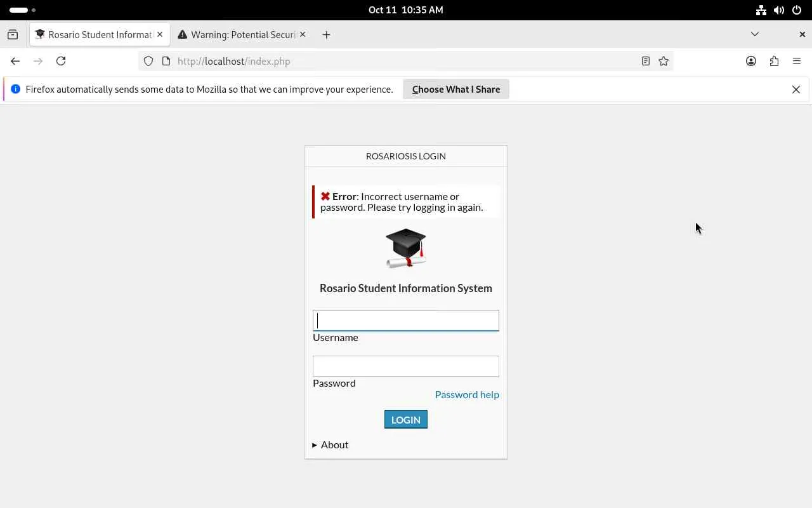This screenshot has width=812, height=508.
Task: Click the volume icon in system tray
Action: (779, 10)
